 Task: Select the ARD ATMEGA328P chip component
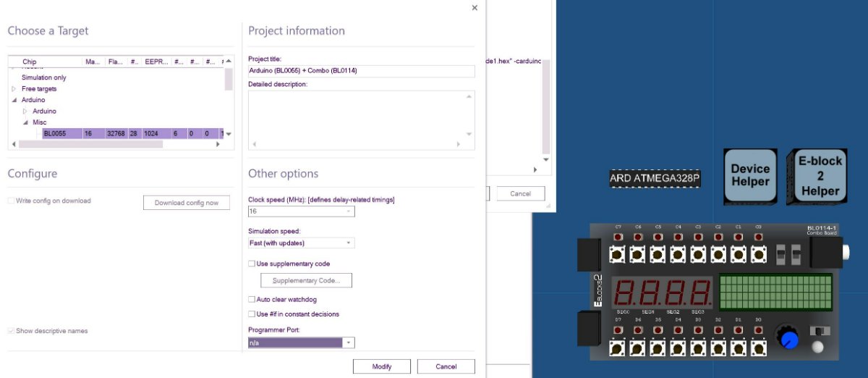tap(655, 178)
